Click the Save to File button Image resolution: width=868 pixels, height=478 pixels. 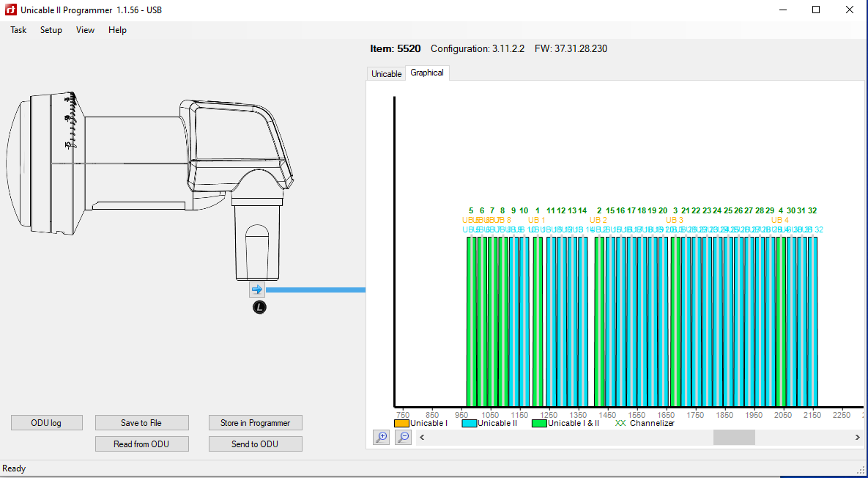tap(141, 423)
